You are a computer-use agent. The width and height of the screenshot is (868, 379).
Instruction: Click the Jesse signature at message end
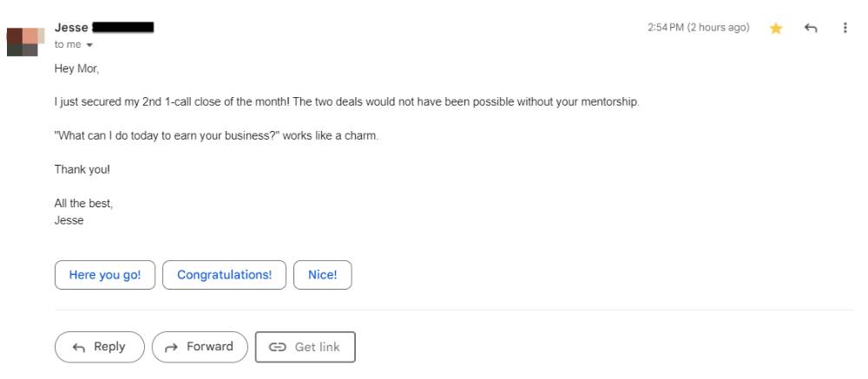tap(69, 220)
